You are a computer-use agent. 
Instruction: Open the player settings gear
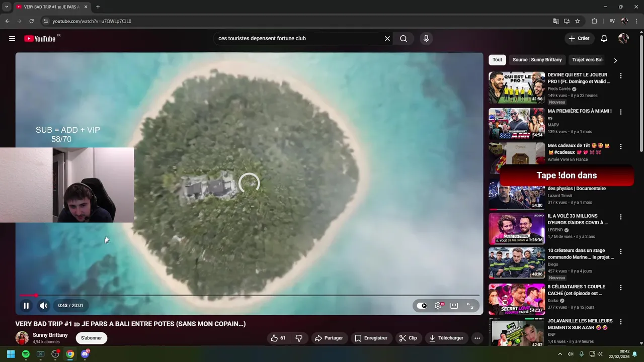click(x=439, y=306)
